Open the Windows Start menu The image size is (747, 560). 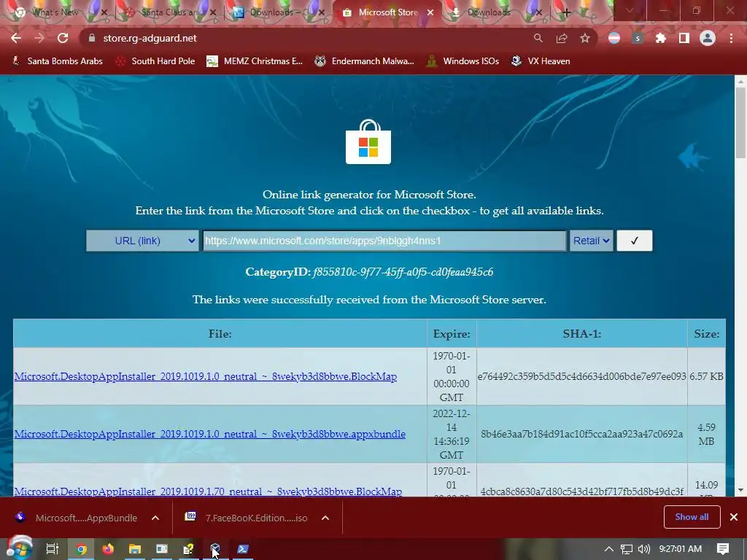19,548
